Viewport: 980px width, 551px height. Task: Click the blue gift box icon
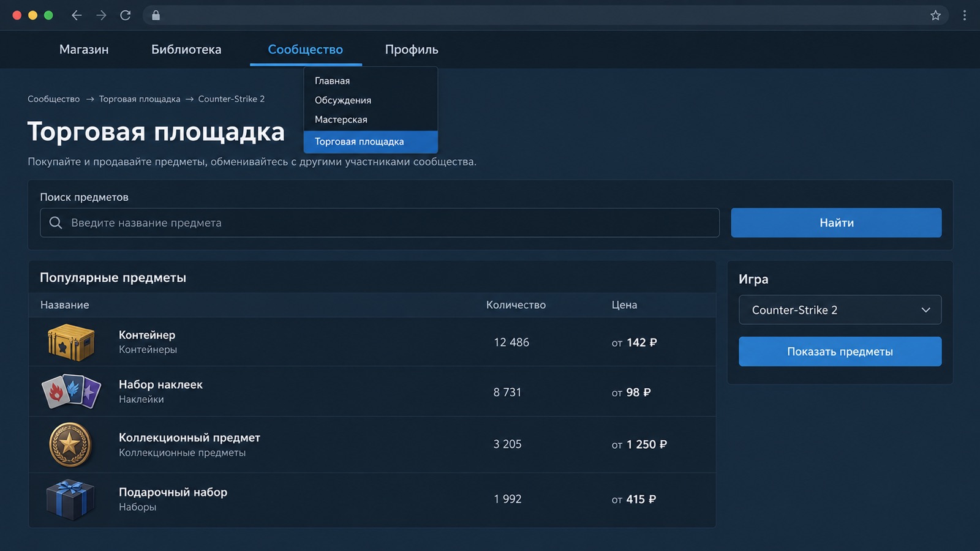(x=70, y=499)
